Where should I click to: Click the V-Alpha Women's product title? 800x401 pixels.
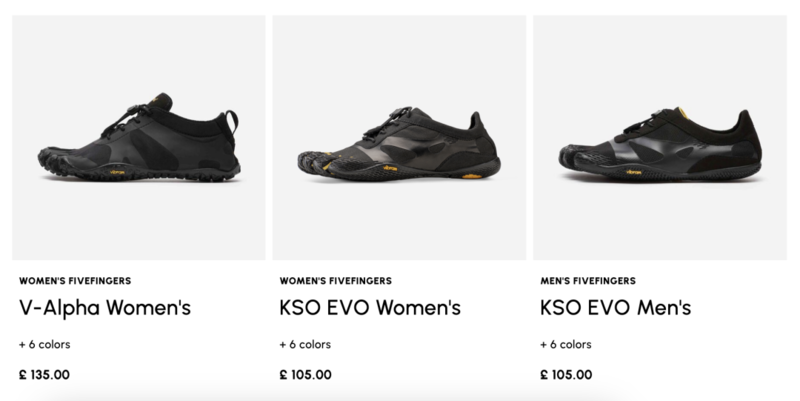pyautogui.click(x=105, y=308)
